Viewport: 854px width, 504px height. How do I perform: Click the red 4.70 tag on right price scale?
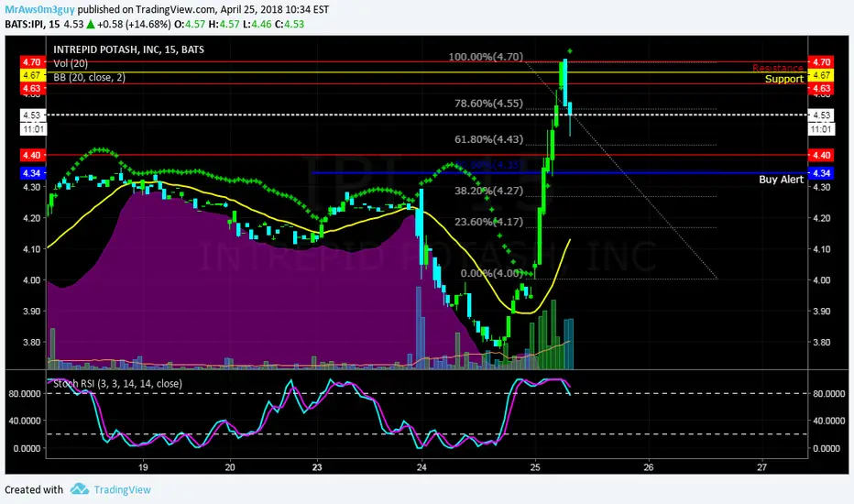coord(821,61)
